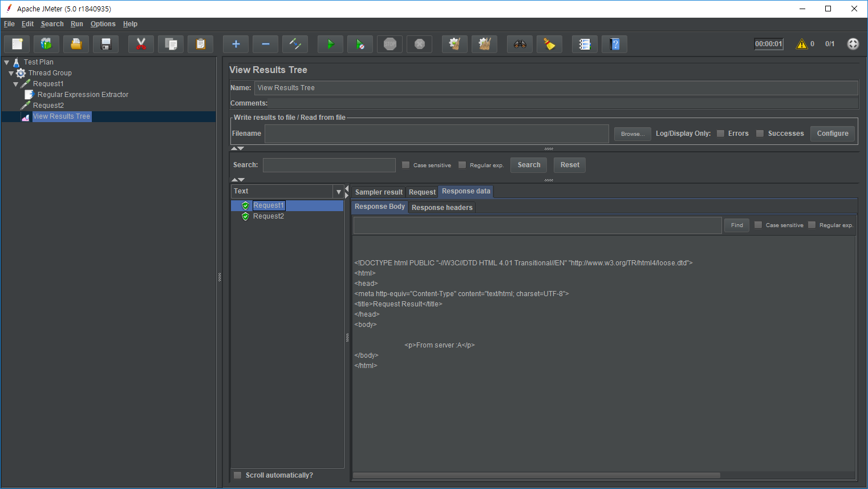
Task: Open the Templates toolbar icon
Action: coord(47,44)
